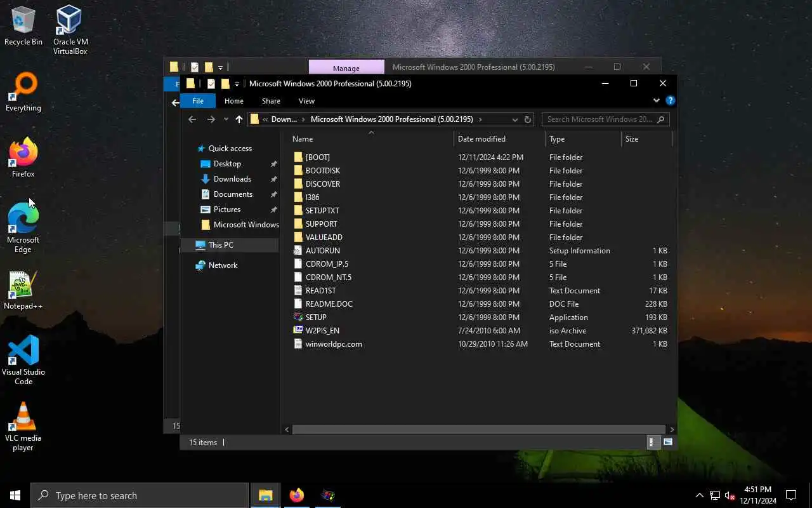Open Explorer help question mark

pyautogui.click(x=670, y=101)
